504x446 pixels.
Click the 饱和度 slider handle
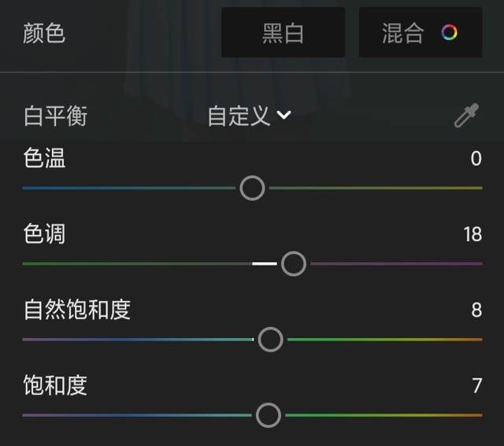point(269,414)
